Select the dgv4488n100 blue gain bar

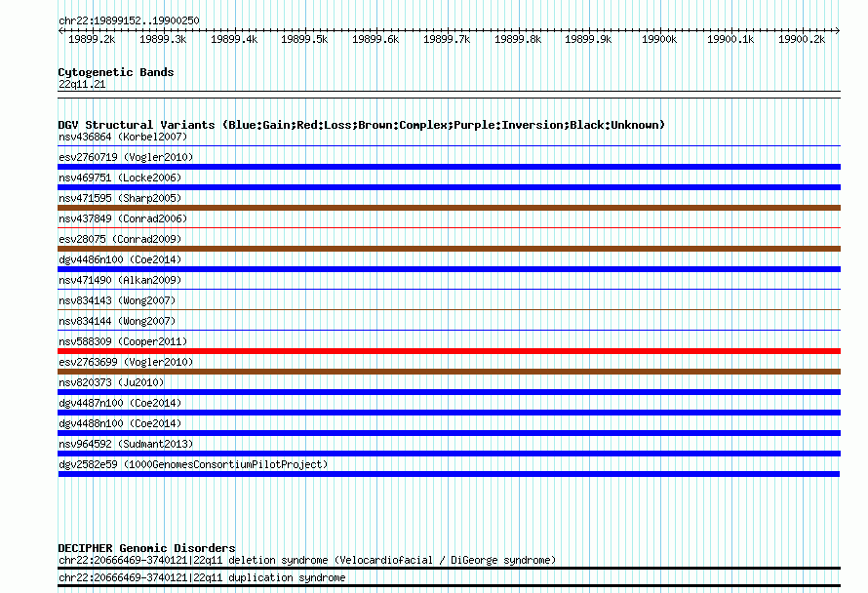(449, 433)
